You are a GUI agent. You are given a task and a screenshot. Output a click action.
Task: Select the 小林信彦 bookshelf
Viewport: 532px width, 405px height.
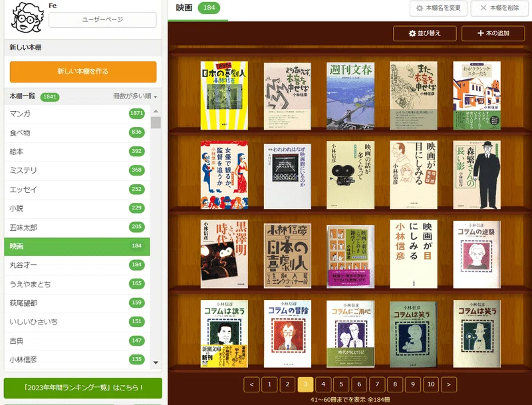[77, 360]
